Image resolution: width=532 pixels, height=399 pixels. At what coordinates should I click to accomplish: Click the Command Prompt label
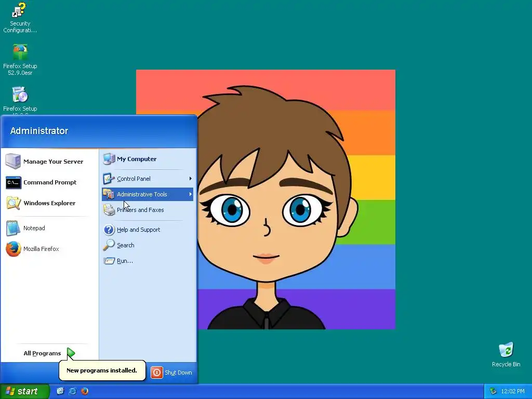(50, 182)
